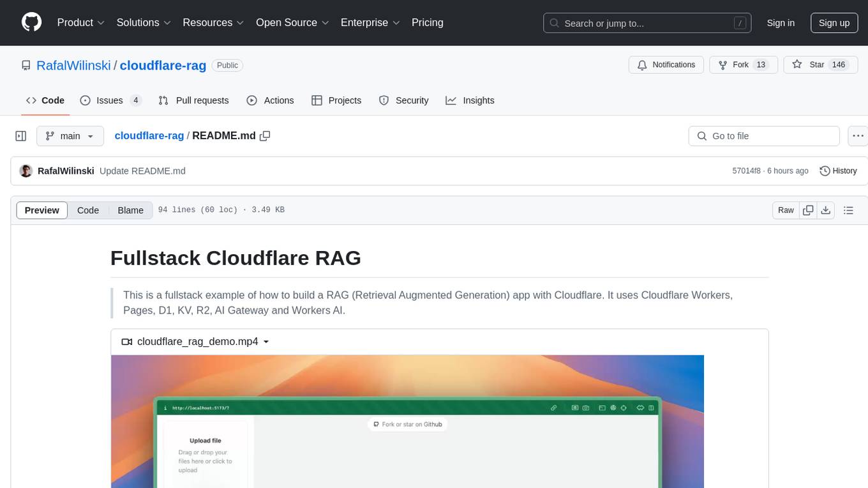Download the raw file
Viewport: 868px width, 488px height.
[x=826, y=210]
